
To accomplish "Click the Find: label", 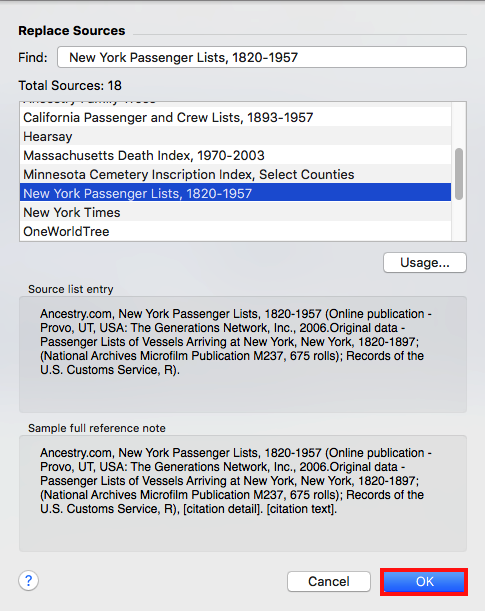I will (33, 58).
